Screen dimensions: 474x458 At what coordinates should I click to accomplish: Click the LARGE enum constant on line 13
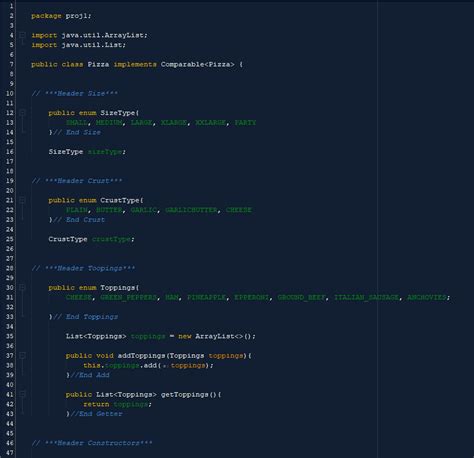[x=141, y=122]
